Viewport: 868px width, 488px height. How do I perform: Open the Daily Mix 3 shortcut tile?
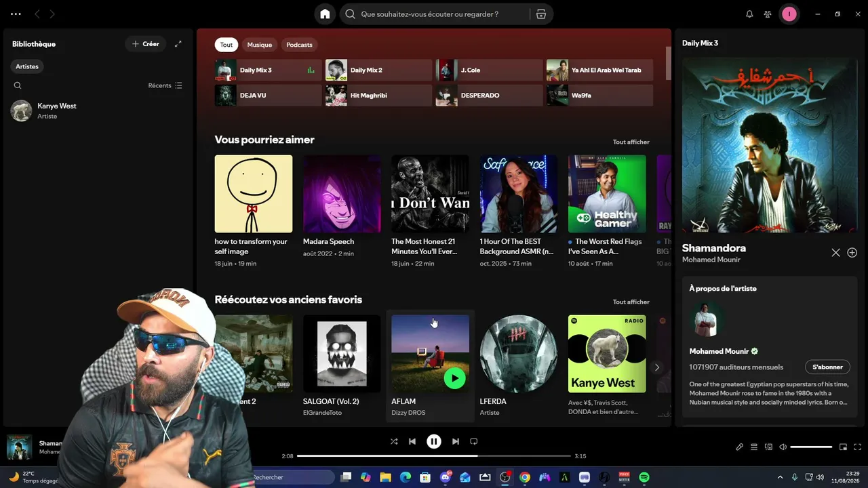(x=269, y=70)
